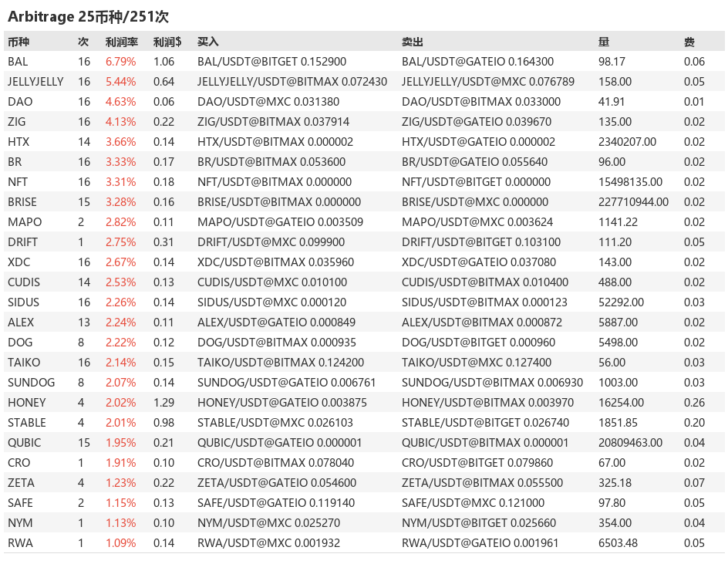Click the 227710944.00 BRISE volume cell
Viewport: 728px width, 564px height.
(x=633, y=202)
